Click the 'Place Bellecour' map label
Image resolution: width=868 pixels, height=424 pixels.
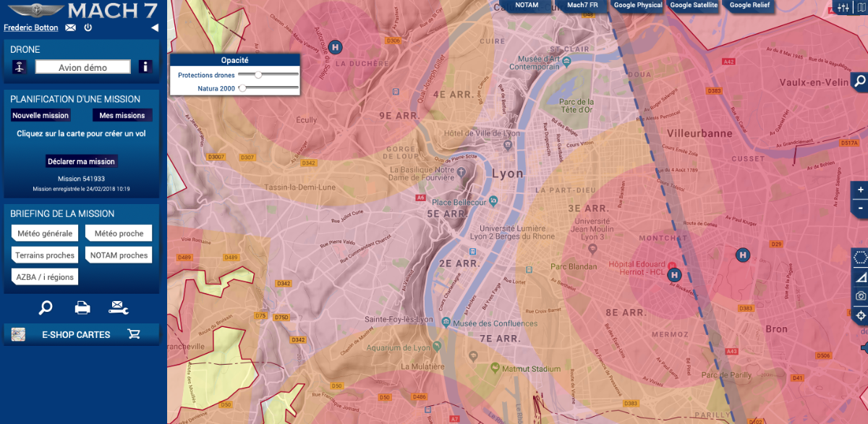click(x=459, y=202)
